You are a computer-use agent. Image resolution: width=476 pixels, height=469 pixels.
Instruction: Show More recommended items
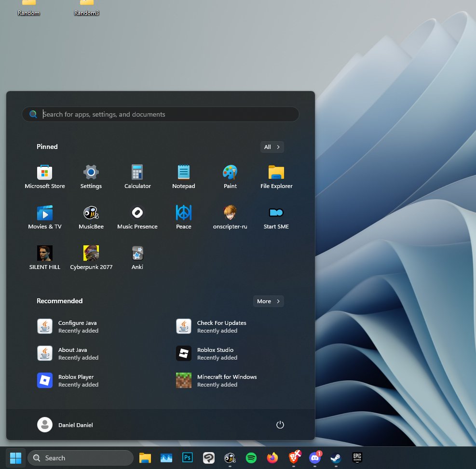268,301
